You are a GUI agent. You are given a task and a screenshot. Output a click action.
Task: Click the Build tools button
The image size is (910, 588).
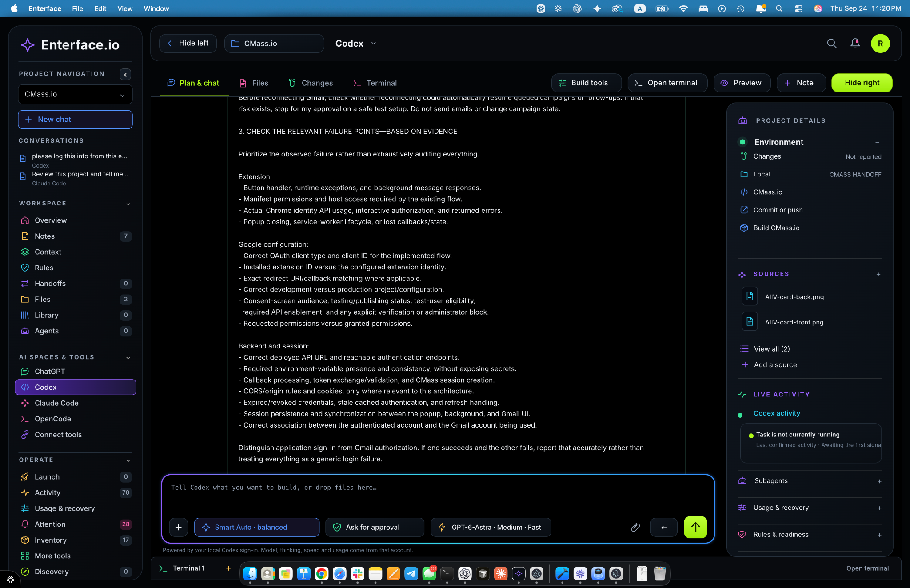tap(586, 83)
